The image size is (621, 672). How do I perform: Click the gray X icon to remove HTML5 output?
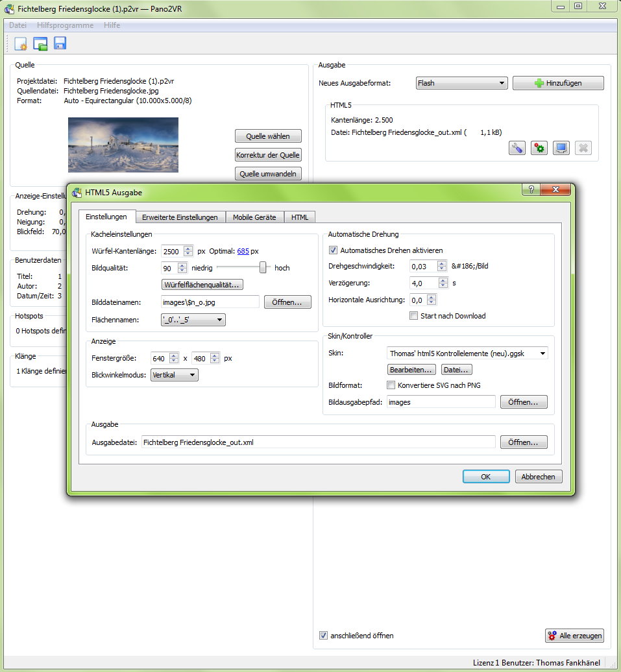583,148
